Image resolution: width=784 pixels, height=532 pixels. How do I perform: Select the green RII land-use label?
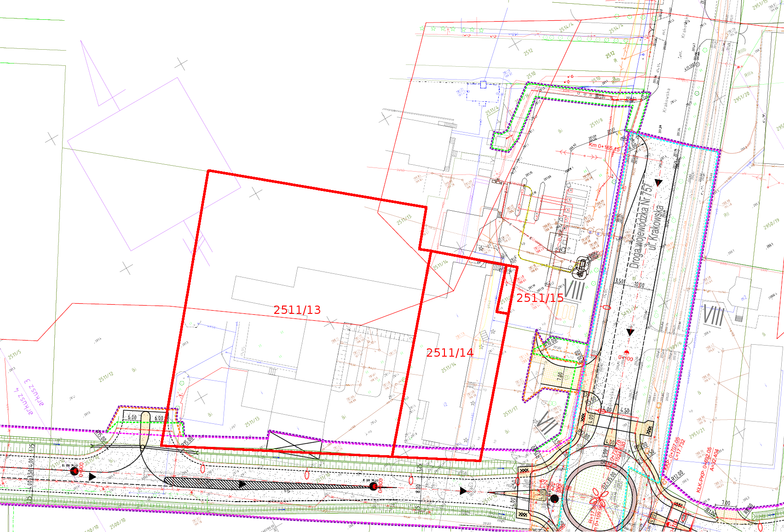[x=726, y=214]
